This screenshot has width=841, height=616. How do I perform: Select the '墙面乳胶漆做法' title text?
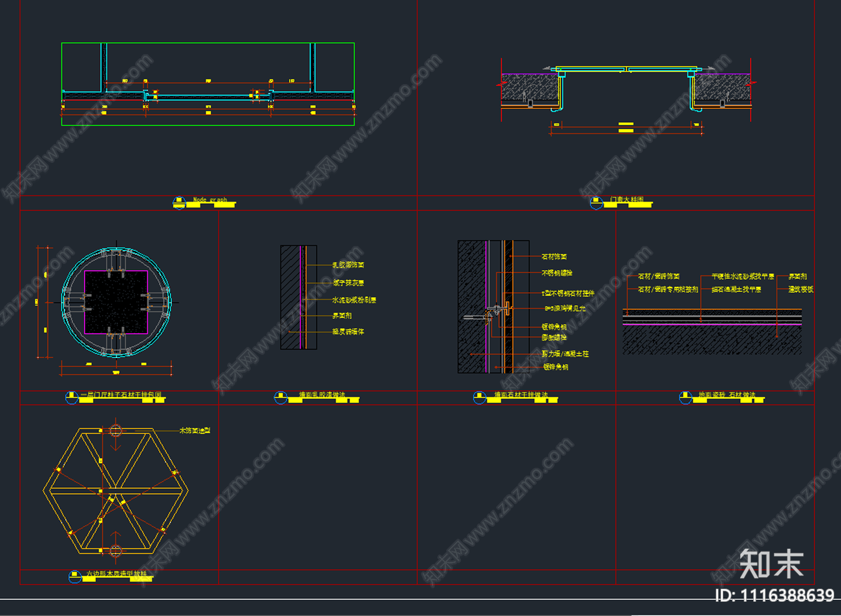pyautogui.click(x=322, y=395)
